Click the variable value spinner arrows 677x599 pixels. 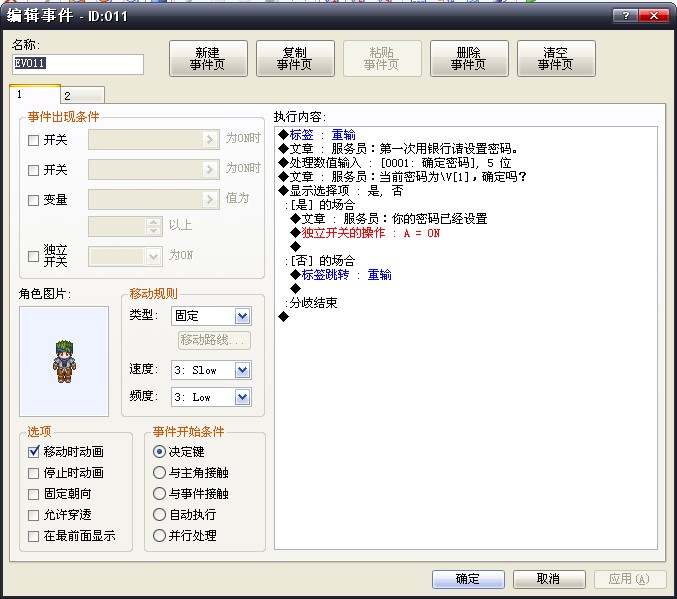click(153, 226)
